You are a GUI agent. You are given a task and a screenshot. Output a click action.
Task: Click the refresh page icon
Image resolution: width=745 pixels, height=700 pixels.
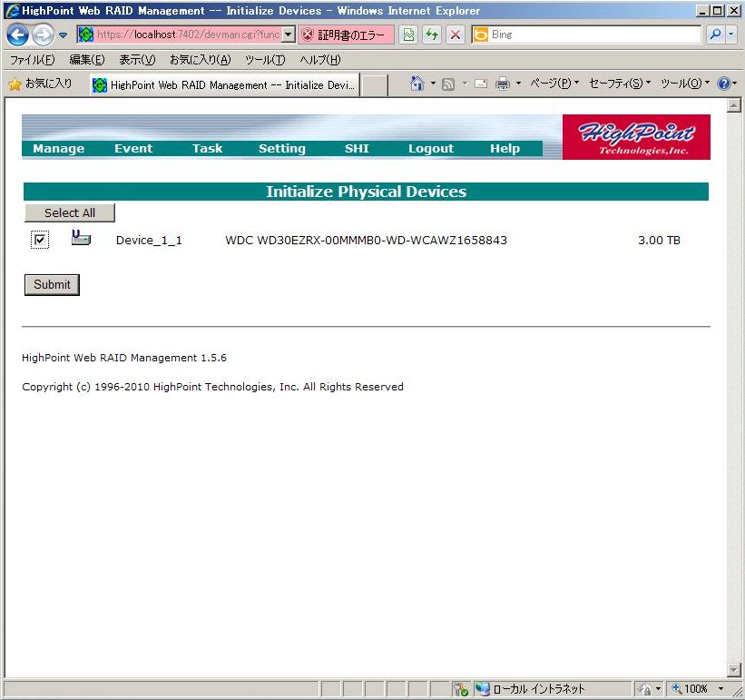tap(431, 35)
